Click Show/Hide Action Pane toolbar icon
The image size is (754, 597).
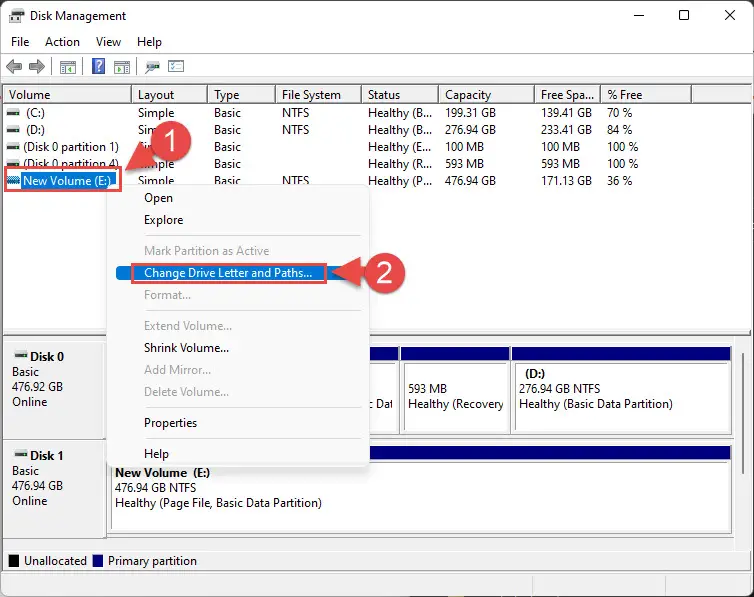(x=122, y=67)
